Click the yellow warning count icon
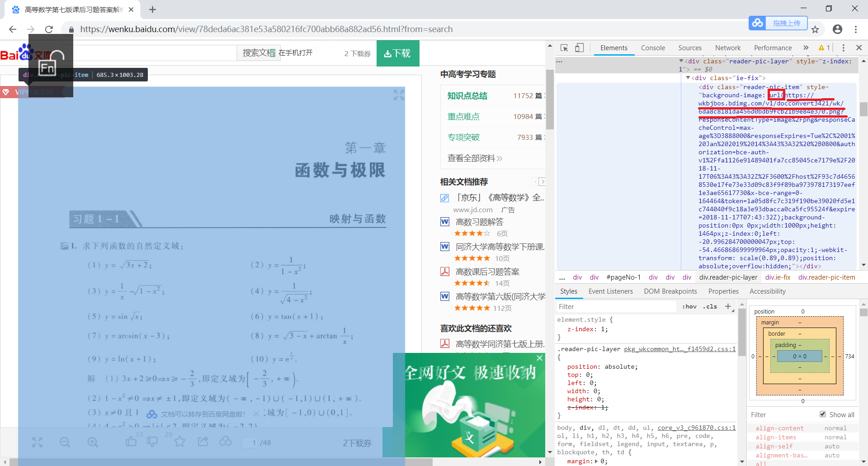The height and width of the screenshot is (466, 868). pos(824,48)
